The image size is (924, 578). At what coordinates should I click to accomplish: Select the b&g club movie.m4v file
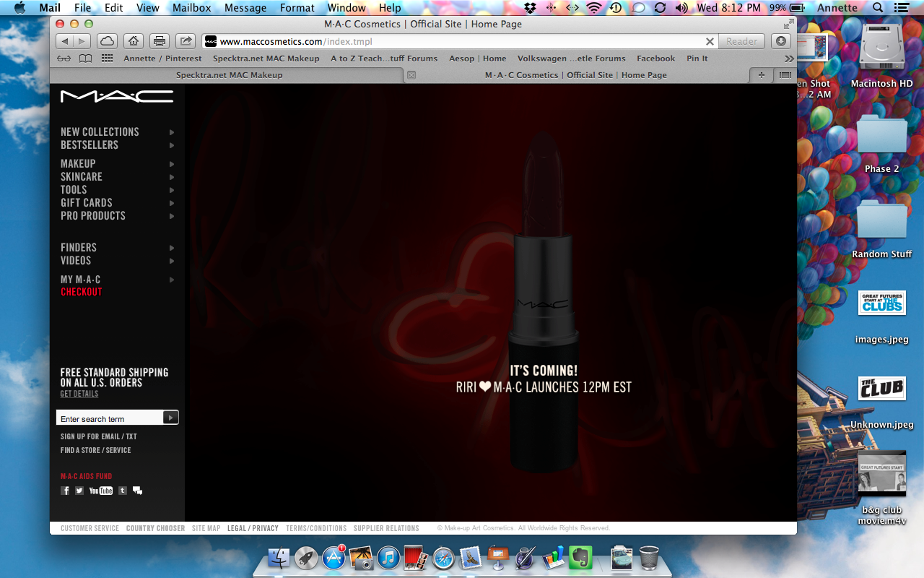881,488
